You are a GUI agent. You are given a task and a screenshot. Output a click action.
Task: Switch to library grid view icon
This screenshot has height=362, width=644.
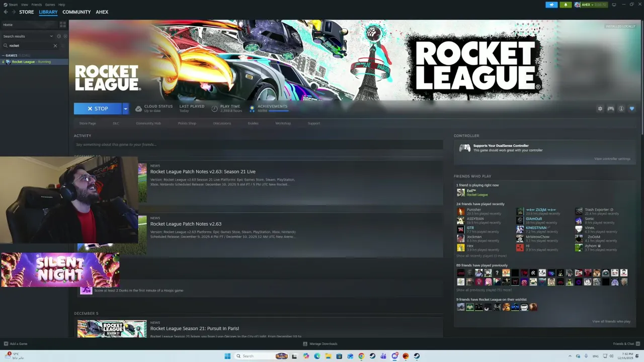pyautogui.click(x=63, y=25)
